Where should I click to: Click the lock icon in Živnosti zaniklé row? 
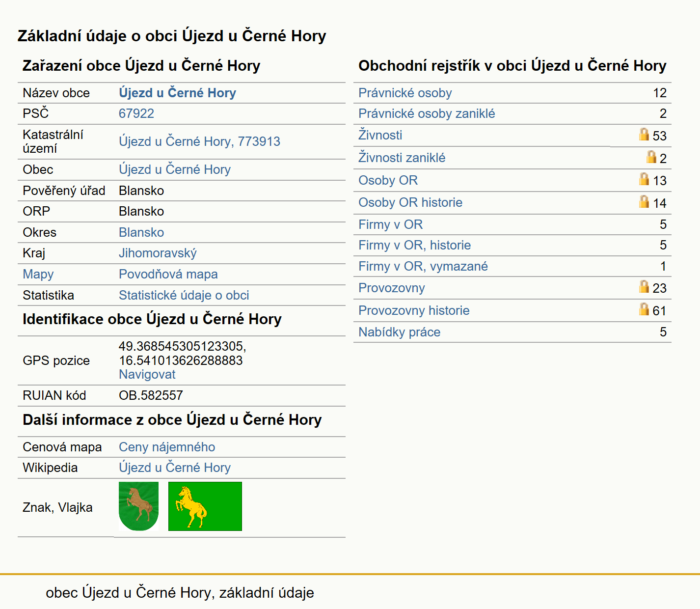[x=651, y=157]
